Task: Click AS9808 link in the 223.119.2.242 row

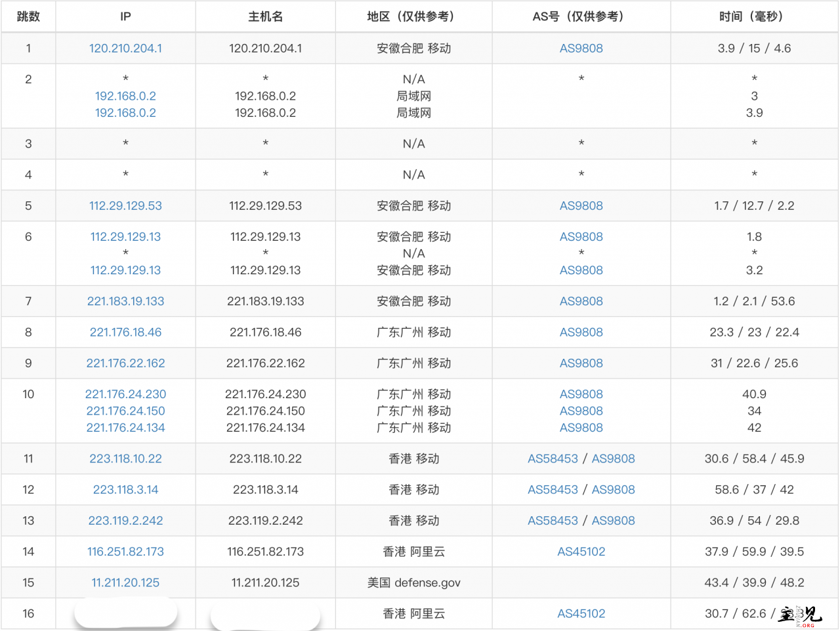Action: [614, 521]
